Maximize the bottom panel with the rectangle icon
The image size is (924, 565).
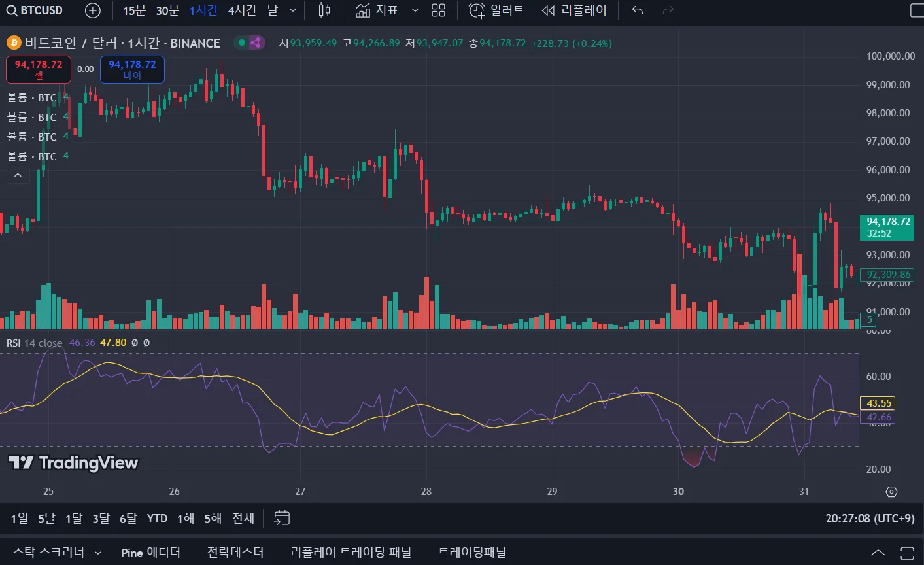tap(907, 553)
